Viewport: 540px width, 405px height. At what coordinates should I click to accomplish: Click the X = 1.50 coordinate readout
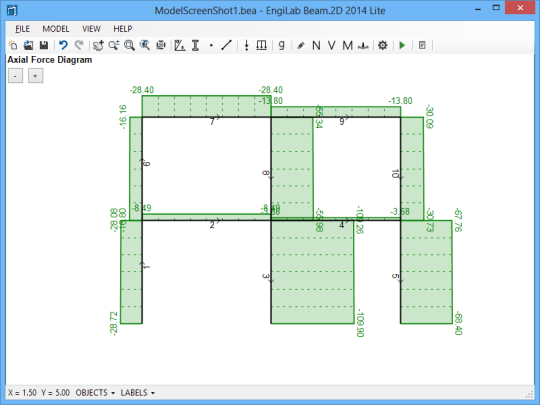point(22,393)
